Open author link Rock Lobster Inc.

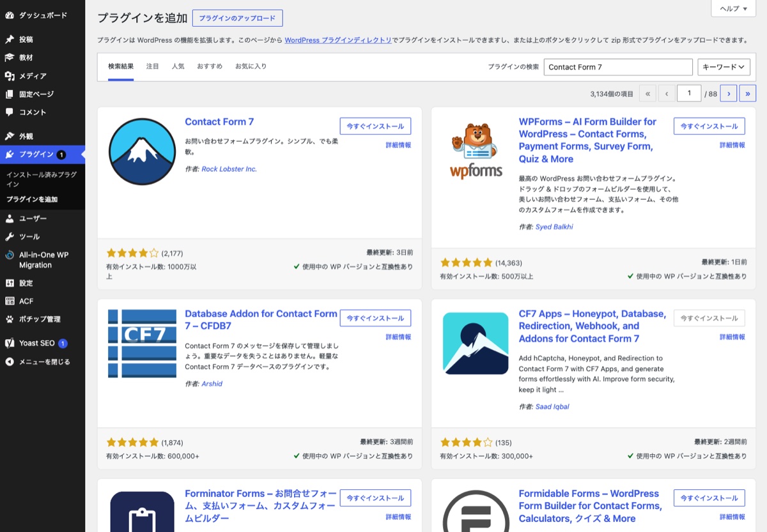(x=229, y=169)
